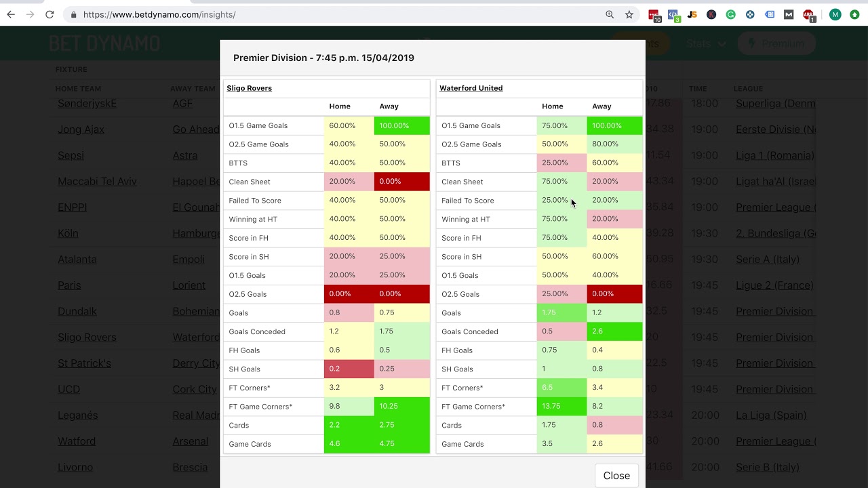Image resolution: width=868 pixels, height=488 pixels.
Task: Select Waterford United BTTS home 25.00%
Action: [x=561, y=163]
